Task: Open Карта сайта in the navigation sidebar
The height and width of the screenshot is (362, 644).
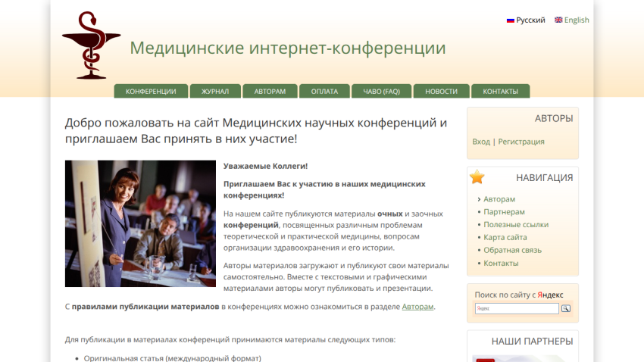Action: tap(505, 237)
